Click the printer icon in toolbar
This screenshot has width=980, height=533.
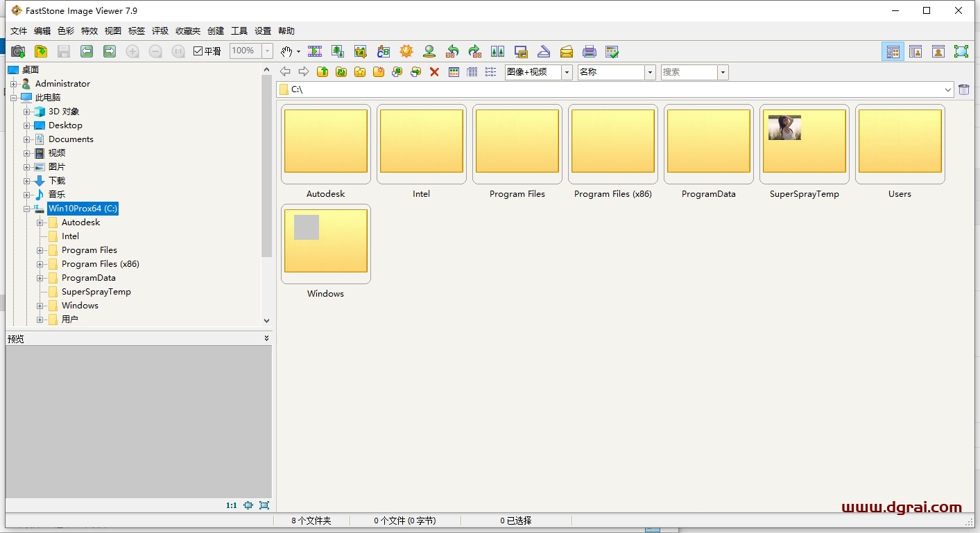pyautogui.click(x=590, y=51)
